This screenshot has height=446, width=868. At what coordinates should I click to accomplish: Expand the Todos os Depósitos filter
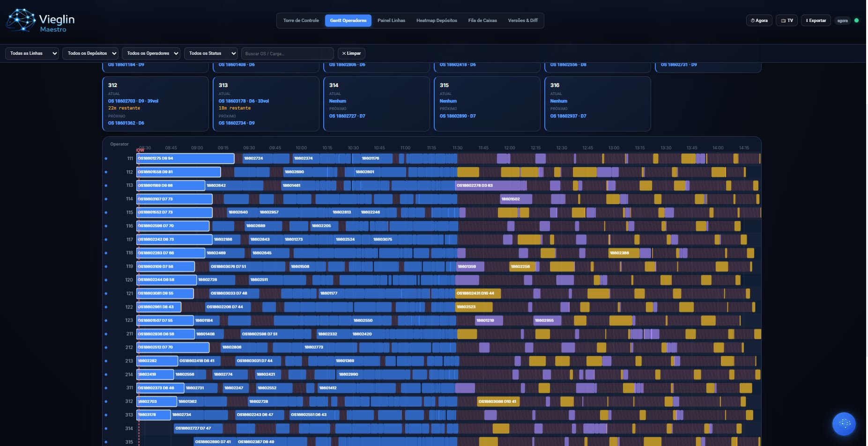point(91,53)
